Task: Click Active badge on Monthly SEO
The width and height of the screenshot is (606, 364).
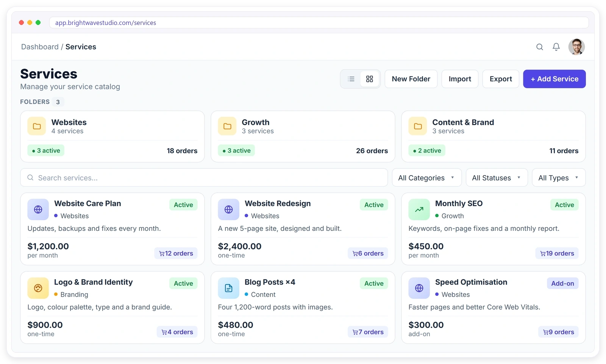Action: point(564,205)
